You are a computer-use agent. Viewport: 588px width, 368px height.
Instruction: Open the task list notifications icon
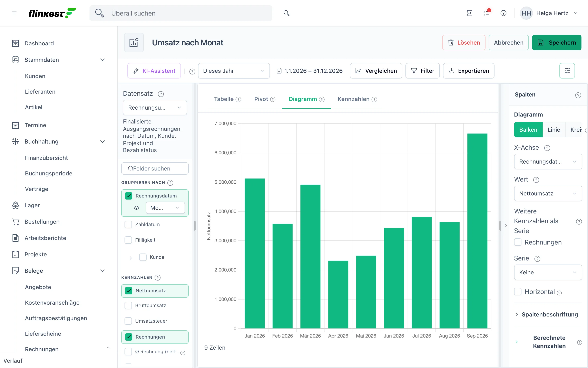[487, 13]
